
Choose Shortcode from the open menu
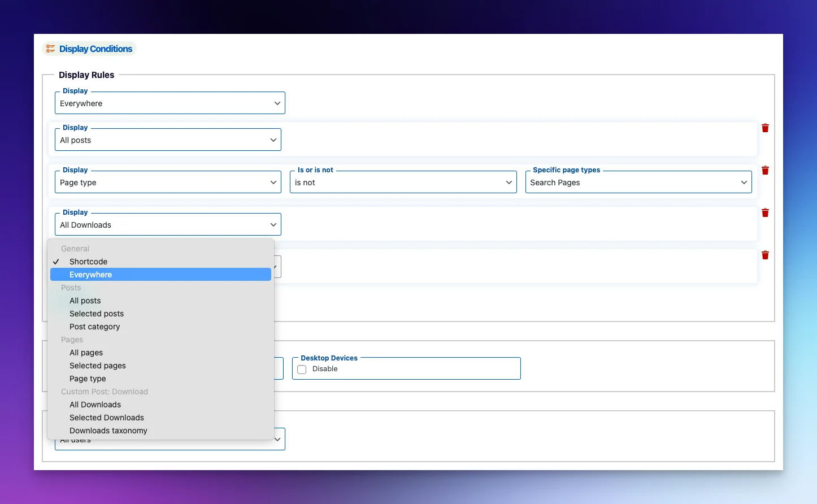88,262
